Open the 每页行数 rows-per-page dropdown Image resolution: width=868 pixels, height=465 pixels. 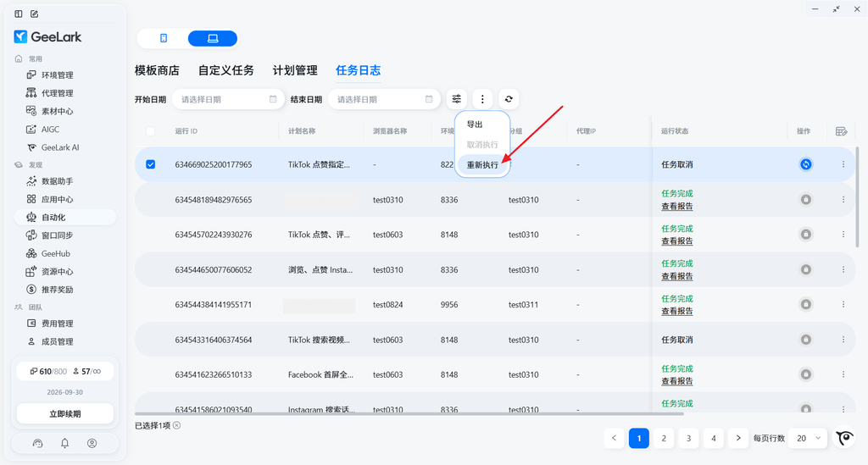pyautogui.click(x=808, y=439)
